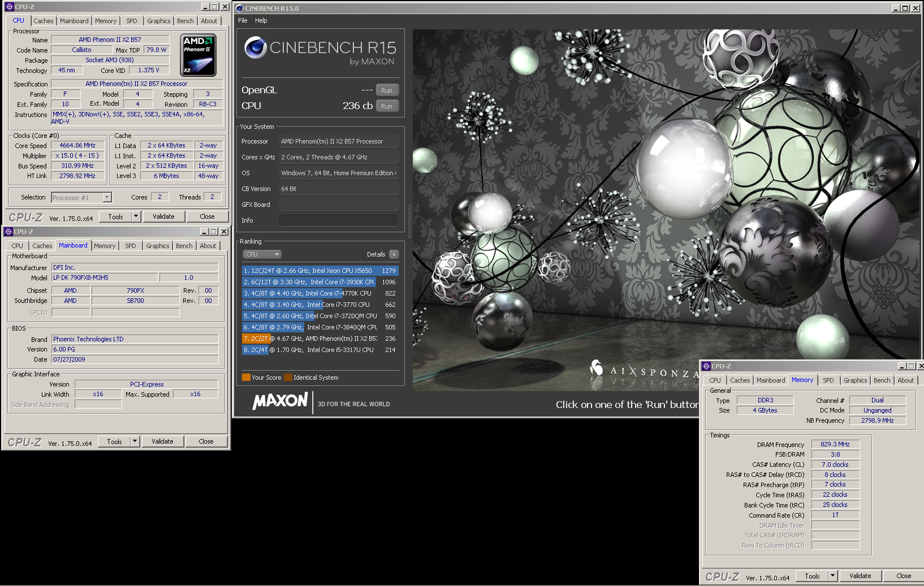Maximize the Cinebench R15 window
Screen dimensions: 924x586
click(x=905, y=8)
